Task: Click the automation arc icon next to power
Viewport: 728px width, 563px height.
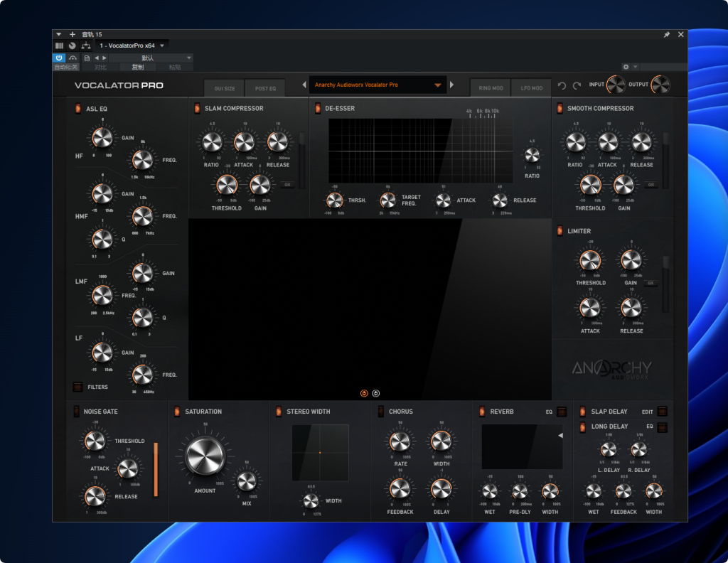Action: click(x=73, y=58)
